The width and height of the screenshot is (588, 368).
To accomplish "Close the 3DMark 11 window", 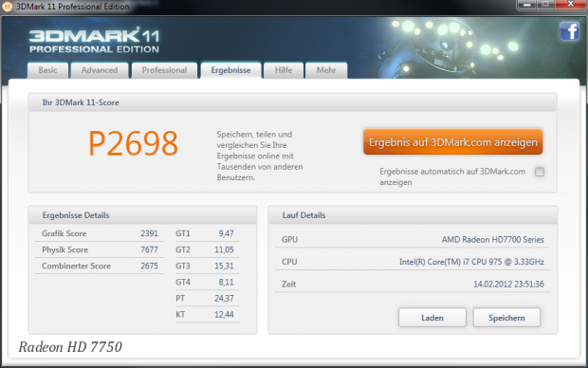I will click(x=570, y=5).
